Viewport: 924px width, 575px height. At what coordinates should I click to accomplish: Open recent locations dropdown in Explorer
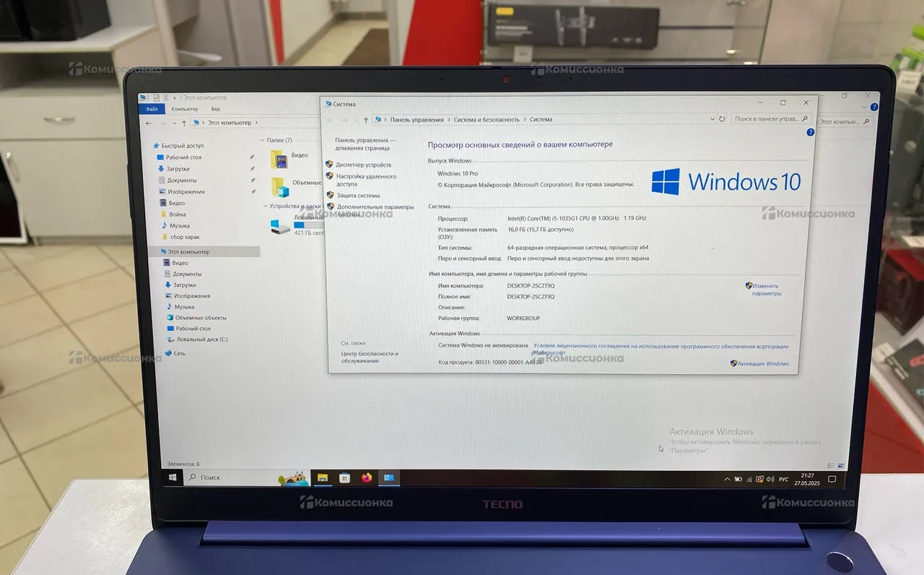173,123
